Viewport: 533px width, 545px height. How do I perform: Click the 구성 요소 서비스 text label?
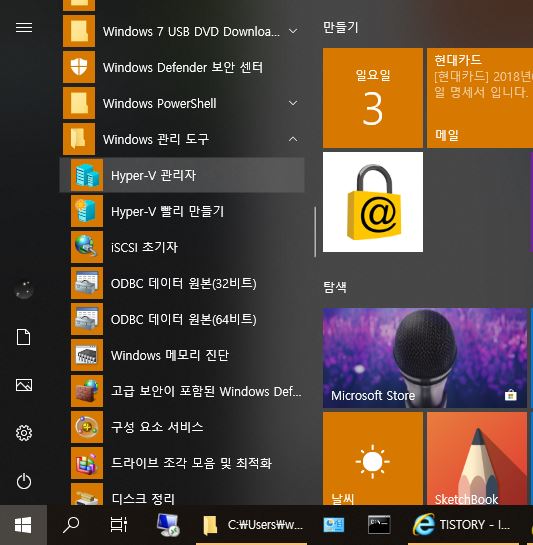click(x=157, y=427)
